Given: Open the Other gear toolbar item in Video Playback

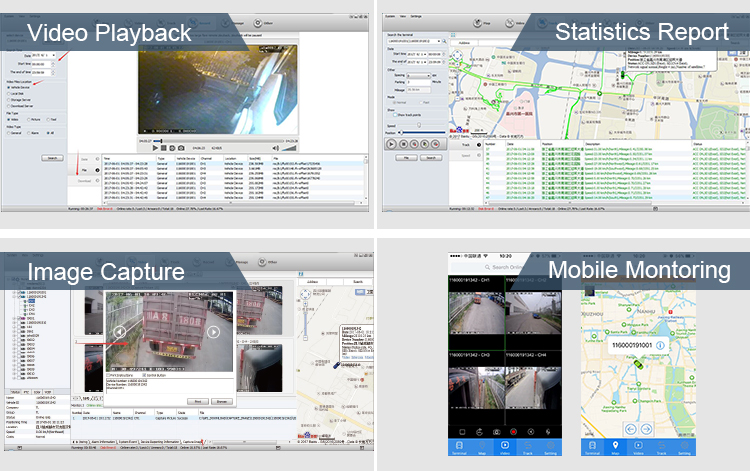Looking at the screenshot, I should [263, 23].
